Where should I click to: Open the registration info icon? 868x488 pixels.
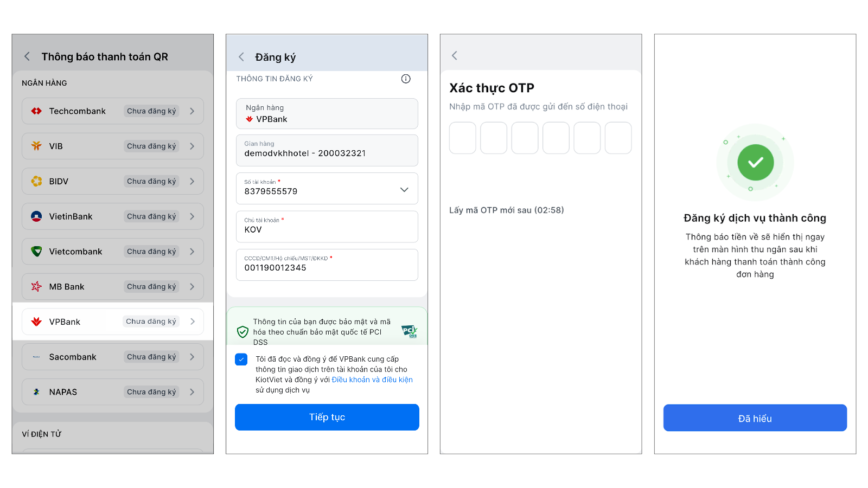[x=406, y=79]
